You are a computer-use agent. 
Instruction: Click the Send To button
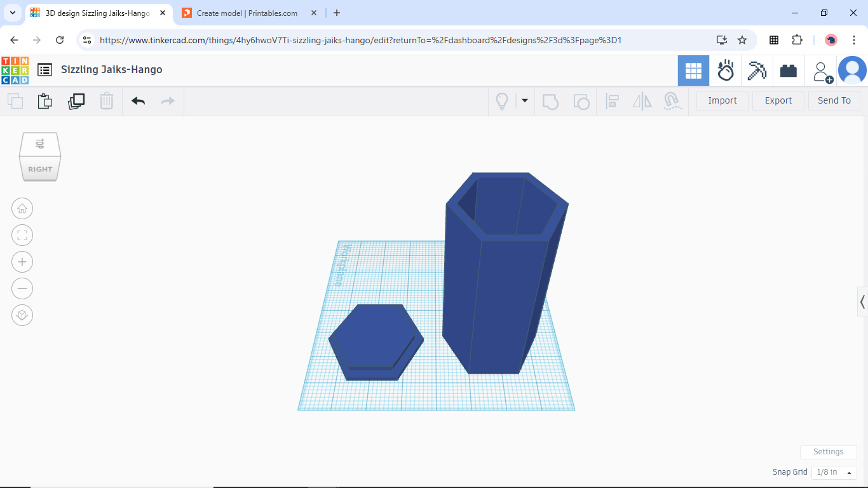pos(834,100)
